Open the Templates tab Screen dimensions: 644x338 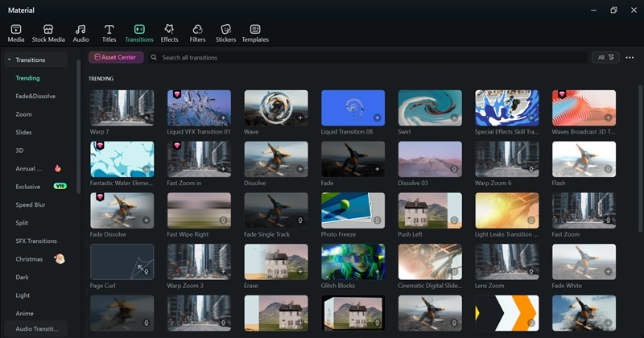255,33
